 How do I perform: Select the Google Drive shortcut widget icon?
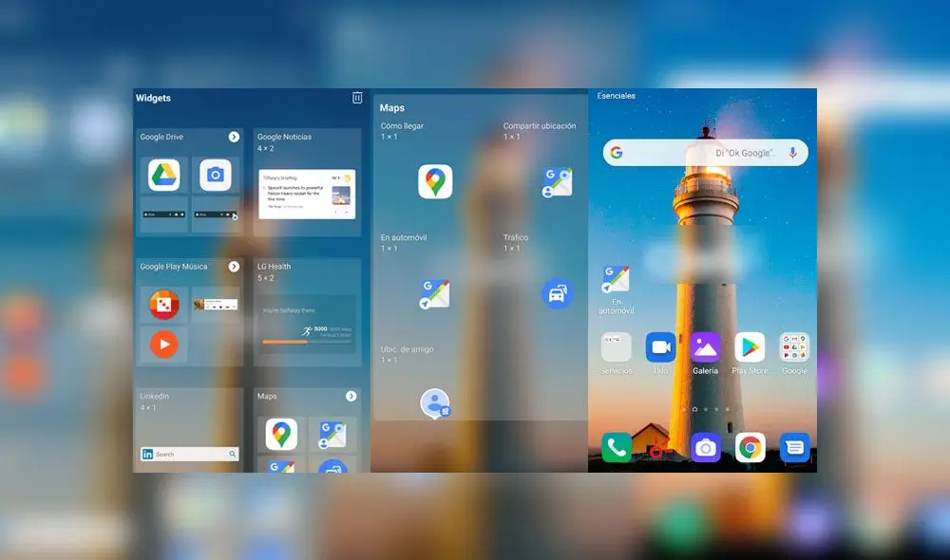point(163,175)
